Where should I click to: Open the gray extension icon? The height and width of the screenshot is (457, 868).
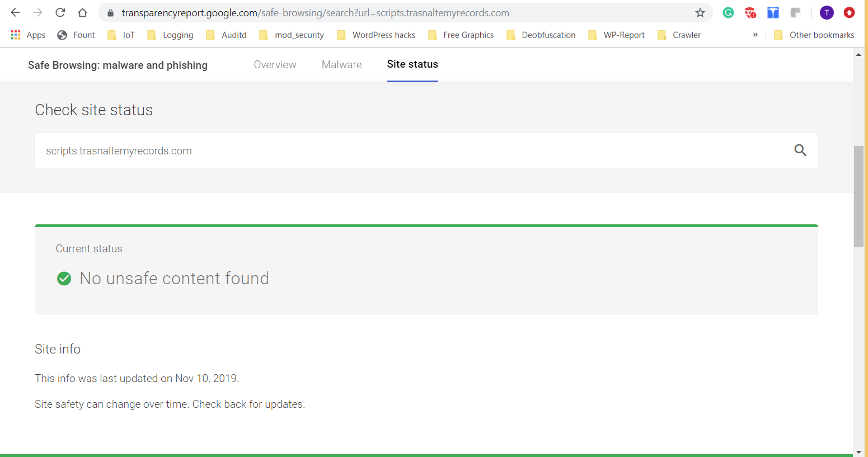tap(795, 13)
